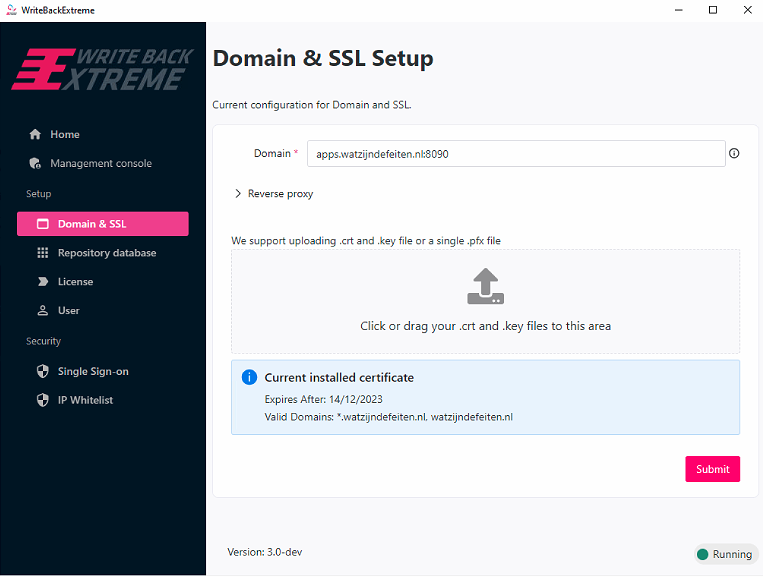Image resolution: width=763 pixels, height=577 pixels.
Task: Click the Single Sign-on shield icon
Action: 43,372
